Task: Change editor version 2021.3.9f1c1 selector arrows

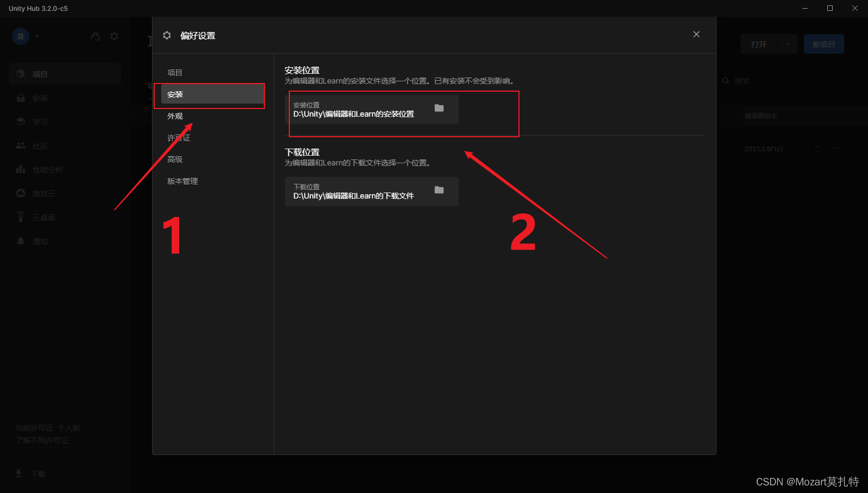Action: (x=817, y=149)
